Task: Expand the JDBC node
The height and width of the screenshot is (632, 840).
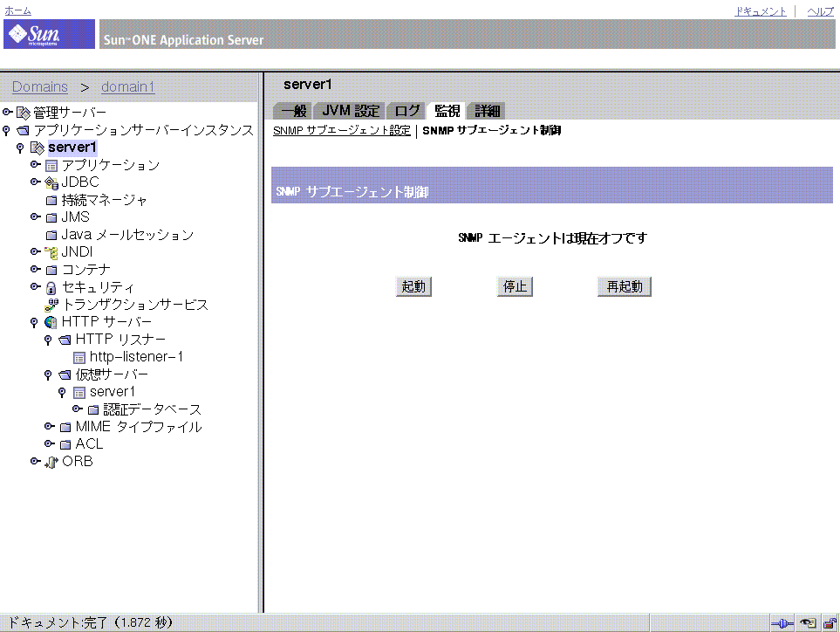Action: [x=36, y=182]
